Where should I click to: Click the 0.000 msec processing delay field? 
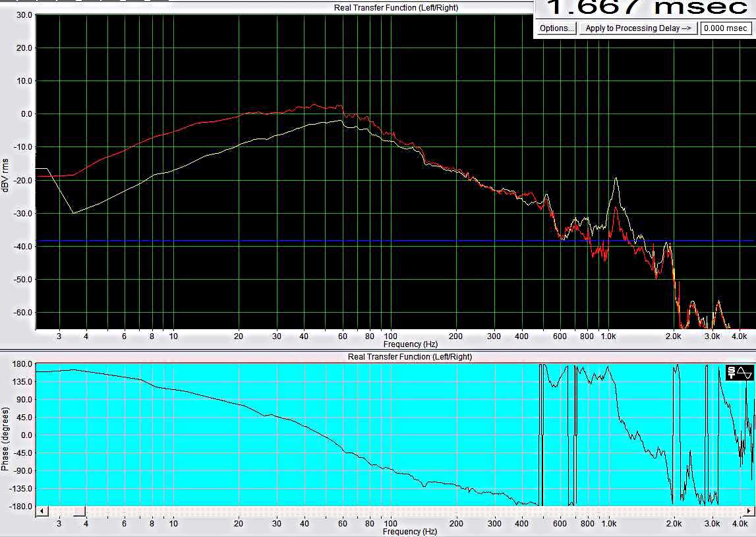pyautogui.click(x=726, y=28)
